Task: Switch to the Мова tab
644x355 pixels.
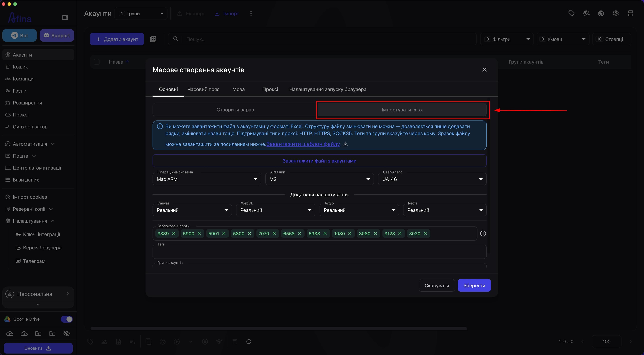Action: point(238,90)
